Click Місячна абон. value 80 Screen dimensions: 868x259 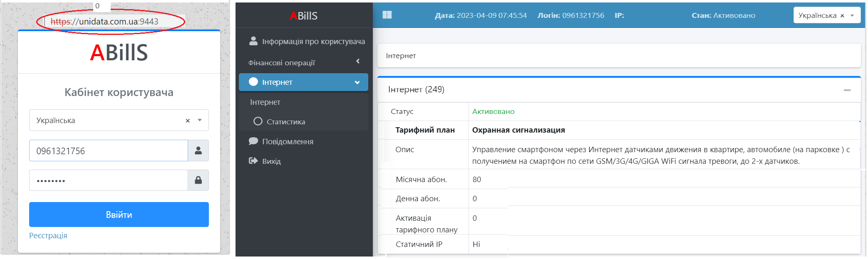(x=477, y=179)
